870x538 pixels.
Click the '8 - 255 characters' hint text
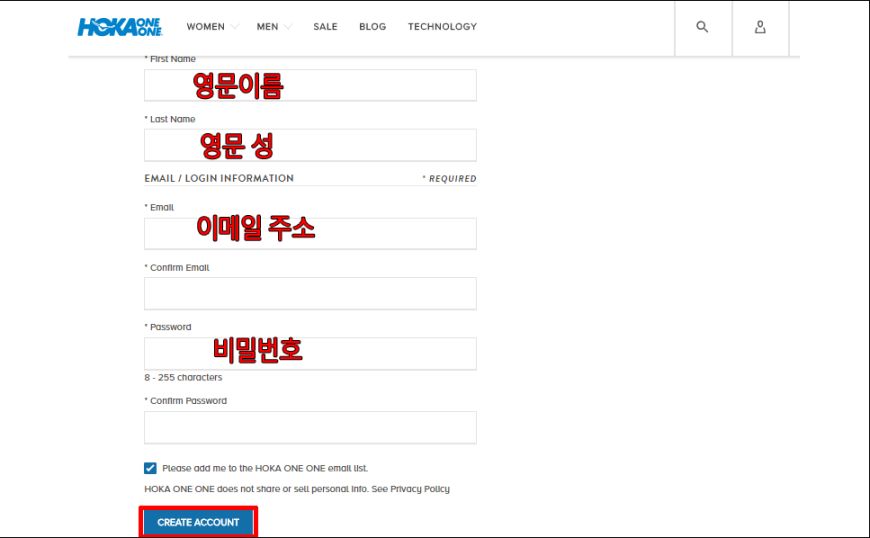pyautogui.click(x=183, y=377)
